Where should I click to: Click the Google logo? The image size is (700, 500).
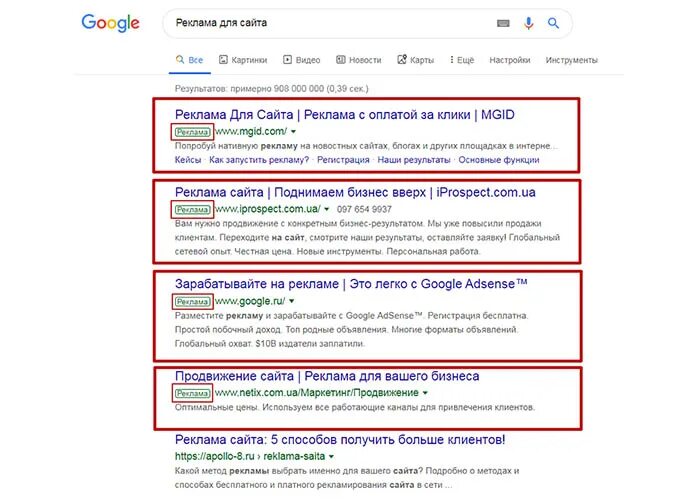[x=111, y=22]
